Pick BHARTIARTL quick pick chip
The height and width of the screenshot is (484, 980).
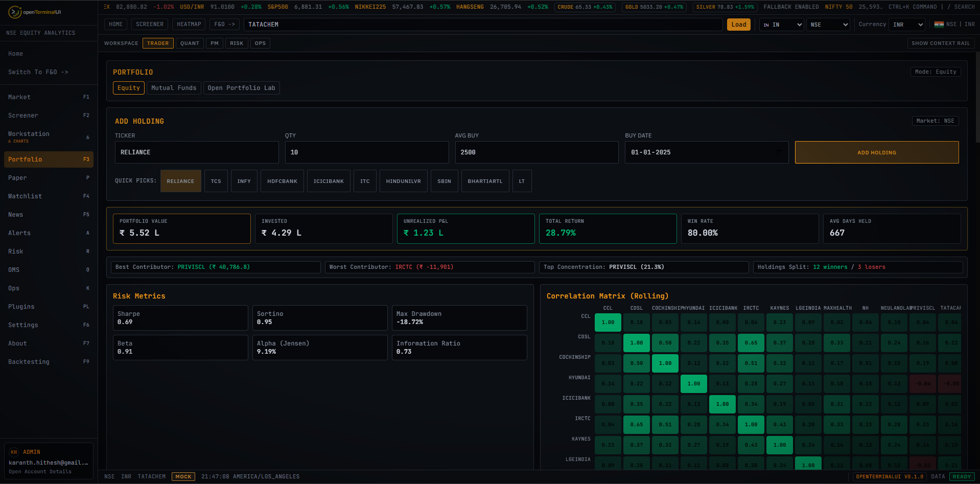(485, 181)
